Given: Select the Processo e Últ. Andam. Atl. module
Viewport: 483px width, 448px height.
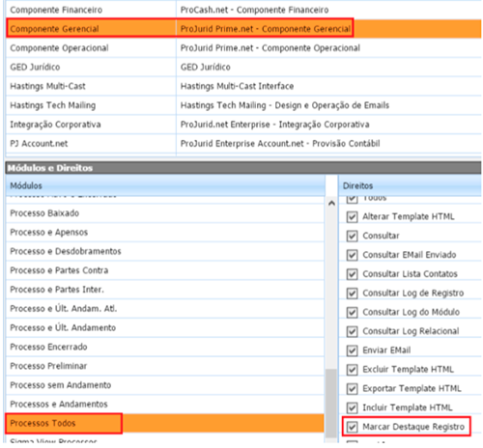Looking at the screenshot, I should [165, 309].
